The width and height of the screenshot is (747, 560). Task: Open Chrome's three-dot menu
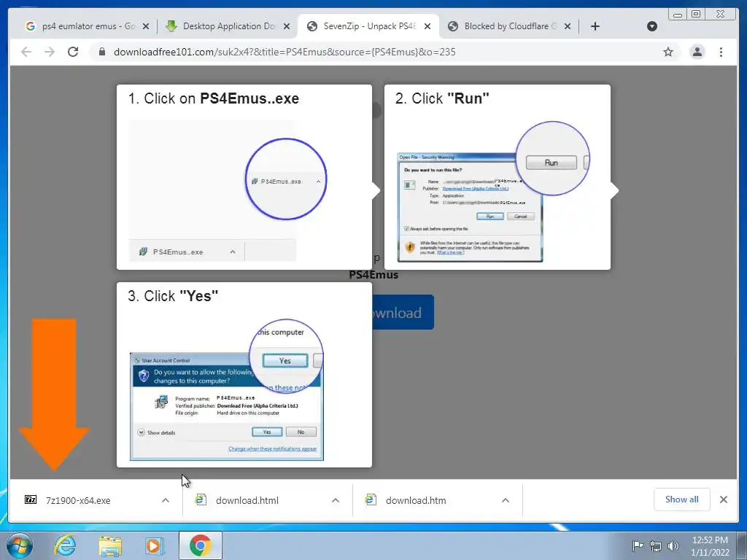[x=721, y=52]
